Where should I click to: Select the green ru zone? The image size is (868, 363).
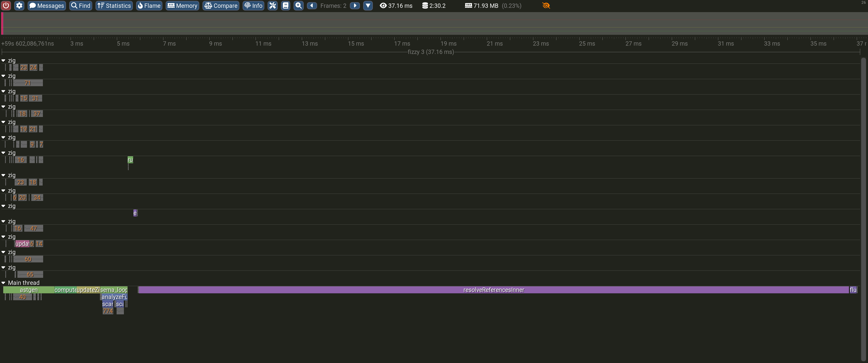coord(130,160)
